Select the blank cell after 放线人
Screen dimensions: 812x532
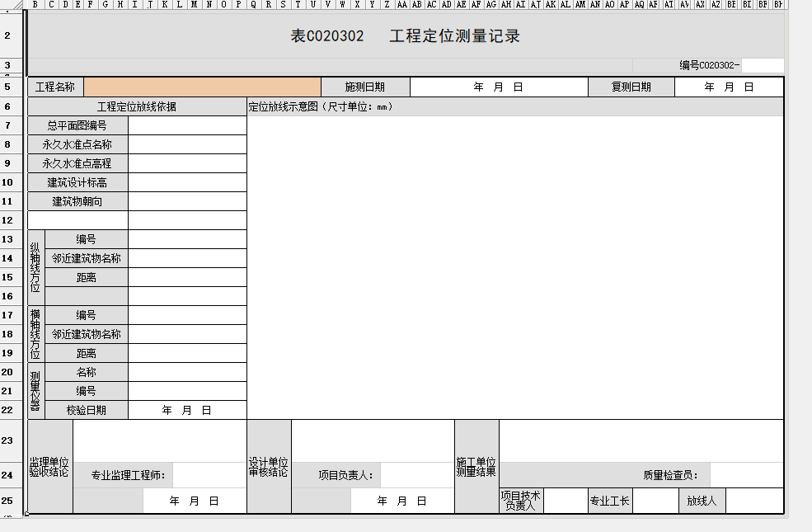[753, 500]
